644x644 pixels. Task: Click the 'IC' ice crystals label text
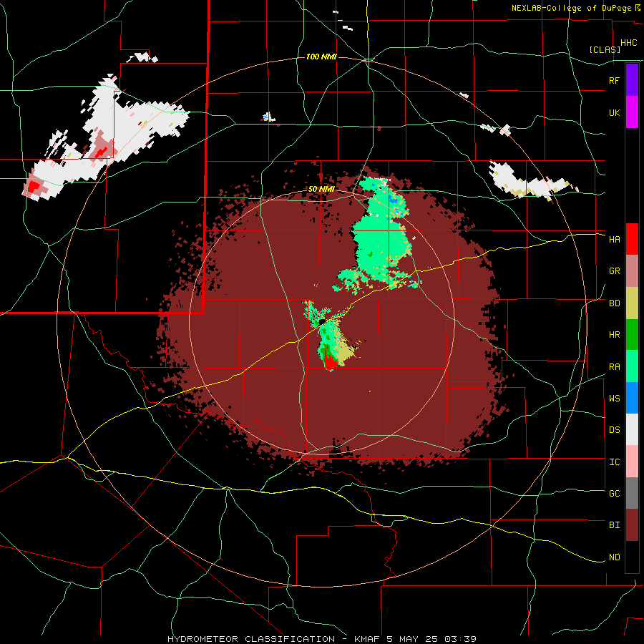point(614,462)
